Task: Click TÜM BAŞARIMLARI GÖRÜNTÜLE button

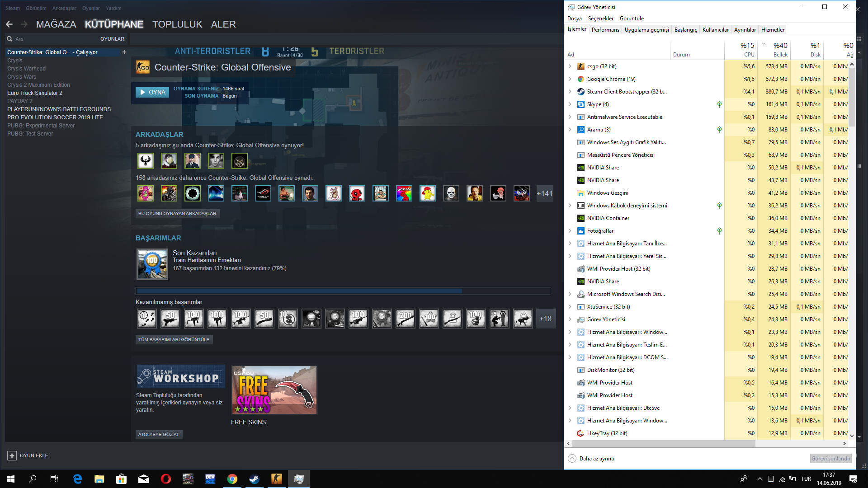Action: 174,339
